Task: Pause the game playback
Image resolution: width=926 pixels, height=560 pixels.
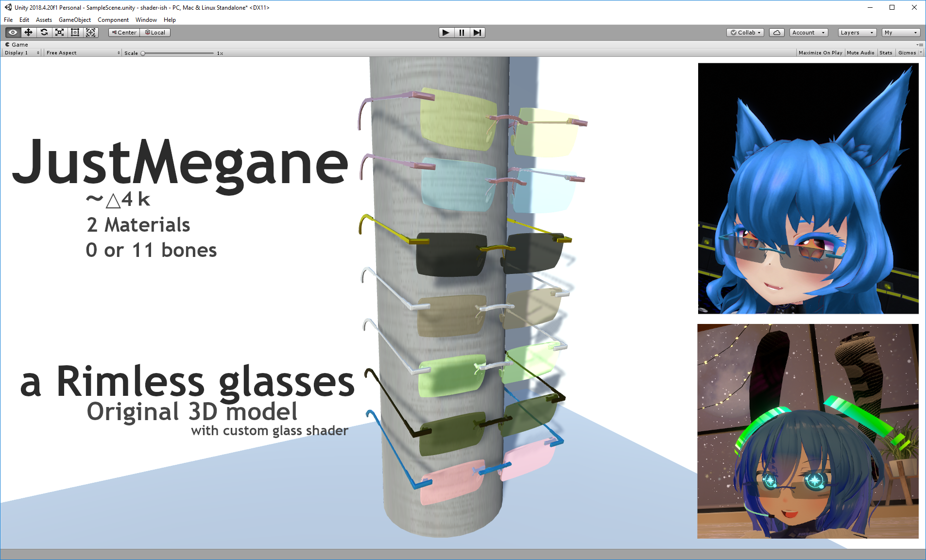Action: (x=462, y=33)
